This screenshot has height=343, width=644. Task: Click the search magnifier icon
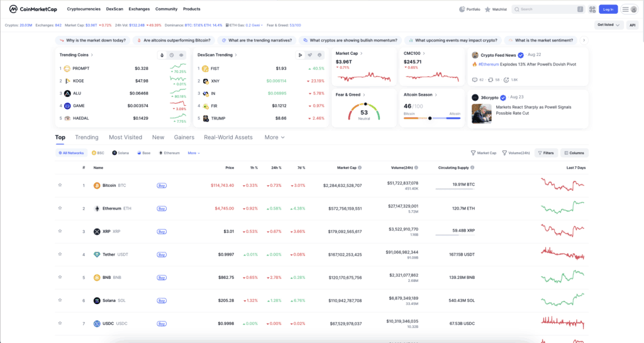pyautogui.click(x=517, y=9)
